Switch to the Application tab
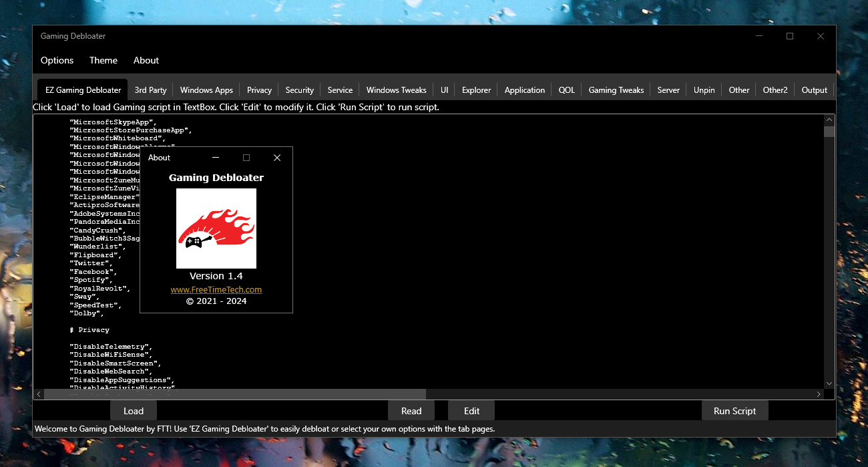 pos(524,90)
